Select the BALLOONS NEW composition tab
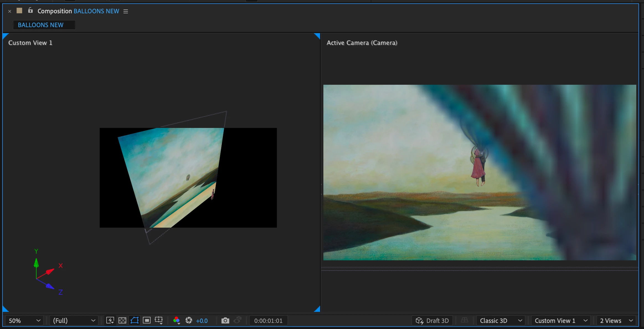The height and width of the screenshot is (329, 644). (x=41, y=25)
